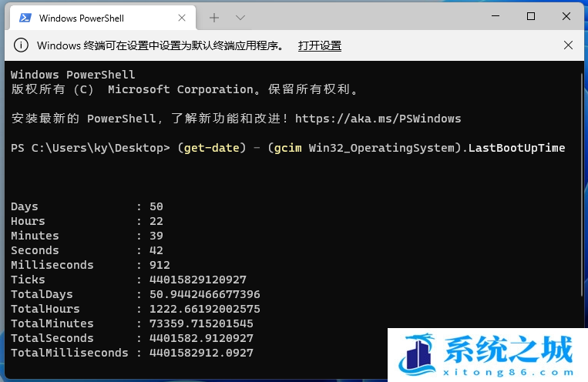Maximize the terminal window
588x382 pixels.
(531, 16)
